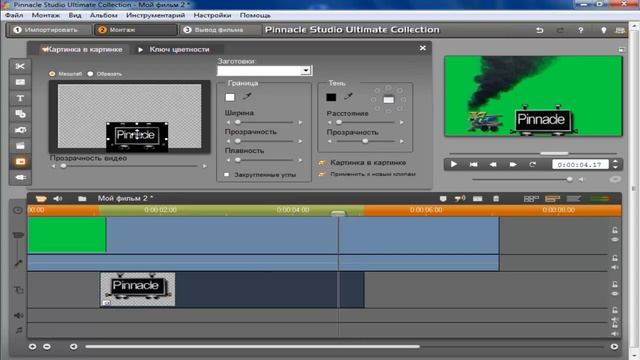Open the theme editor tool below the scissors
Screen dimensions: 640x360
pyautogui.click(x=20, y=82)
